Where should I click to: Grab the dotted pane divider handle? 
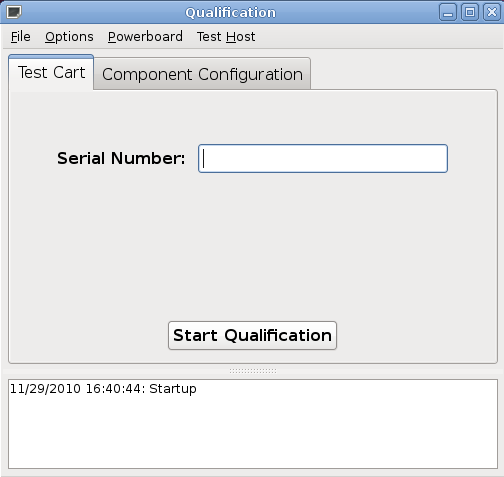(x=253, y=371)
